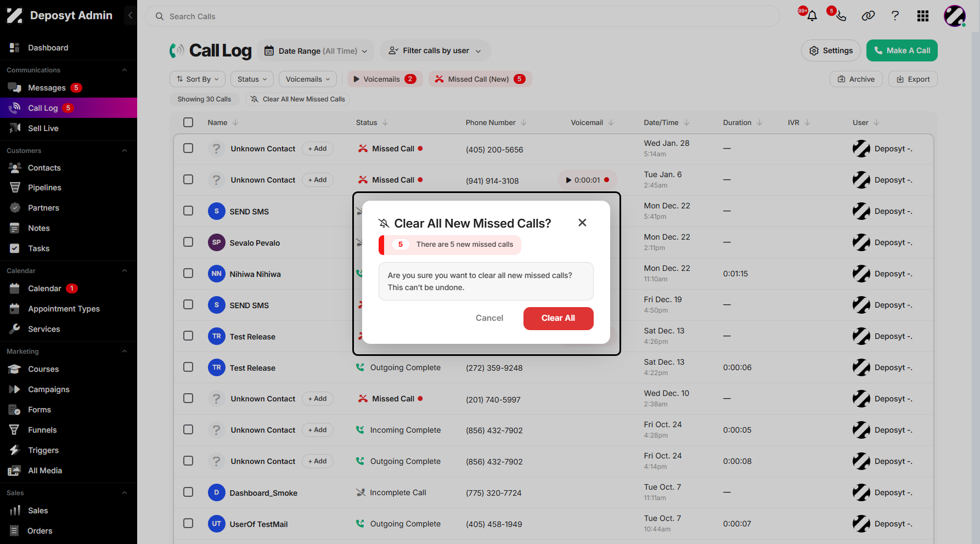Play the 0:00:01 voicemail recording
Image resolution: width=980 pixels, height=544 pixels.
569,180
